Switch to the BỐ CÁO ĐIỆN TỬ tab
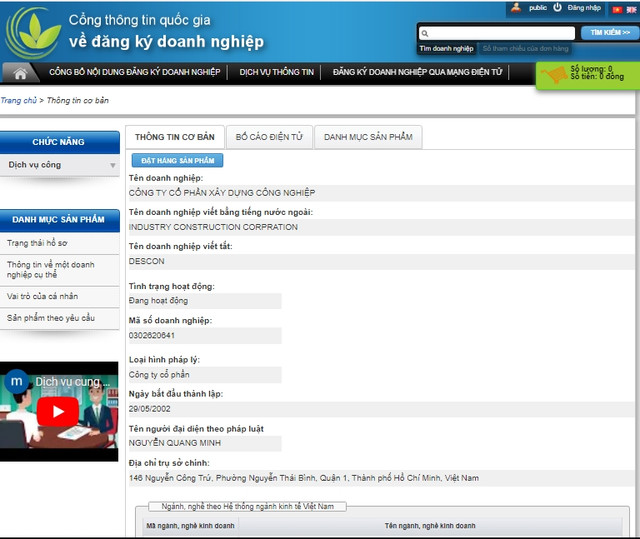Screen dimensions: 640x539 269,137
